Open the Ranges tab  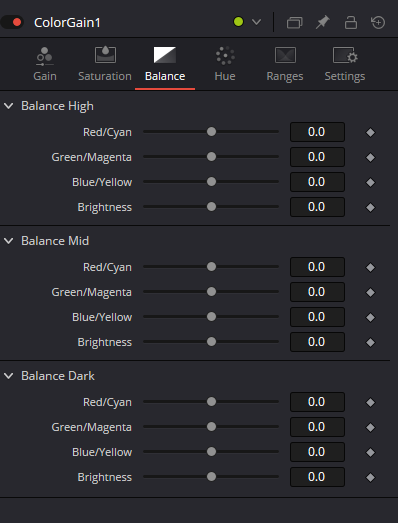pyautogui.click(x=285, y=64)
